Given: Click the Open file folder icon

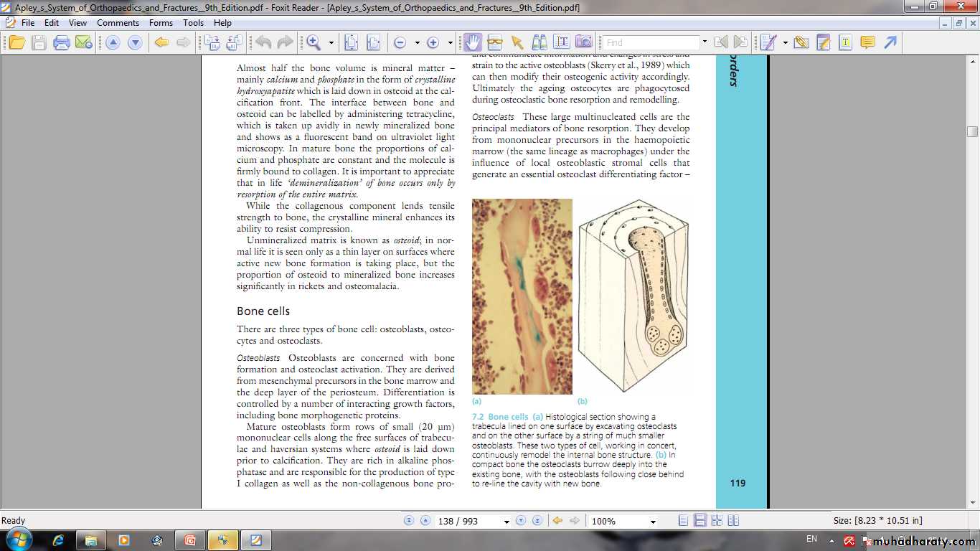Looking at the screenshot, I should click(x=17, y=42).
